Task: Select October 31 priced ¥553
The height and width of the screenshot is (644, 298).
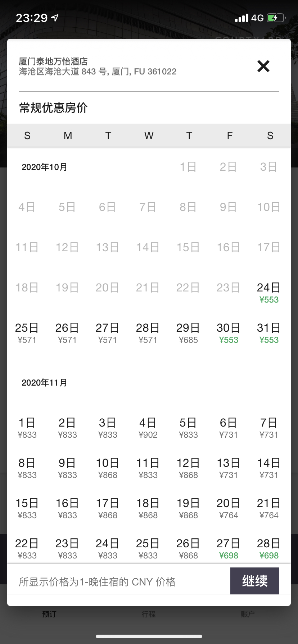Action: (x=269, y=333)
